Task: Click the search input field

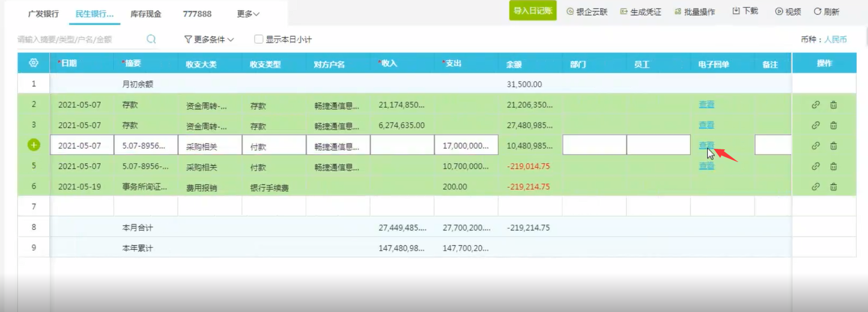Action: coord(78,40)
